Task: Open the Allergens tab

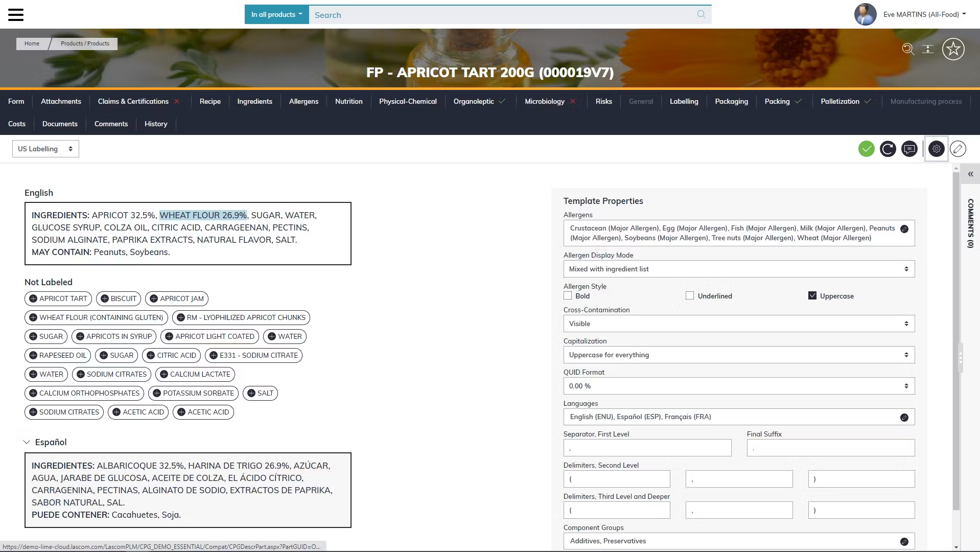Action: click(304, 101)
